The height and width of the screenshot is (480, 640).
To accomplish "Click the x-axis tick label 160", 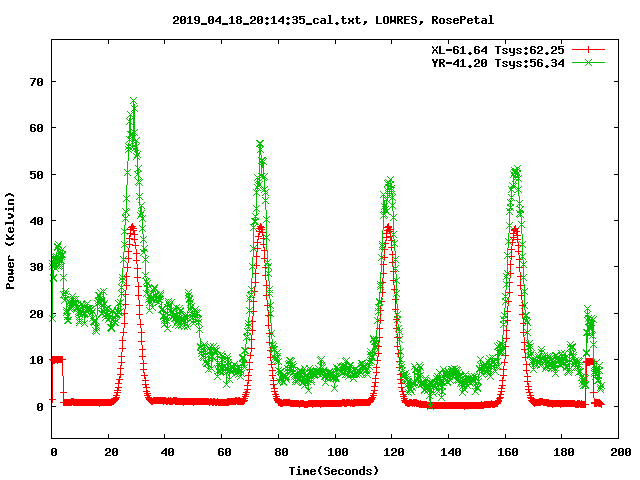I will point(507,452).
